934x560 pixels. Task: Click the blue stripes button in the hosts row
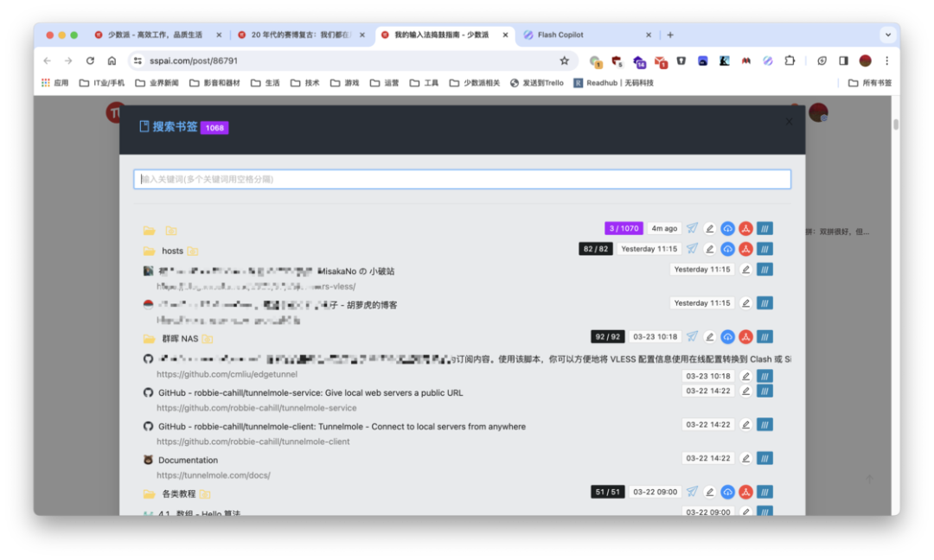coord(764,249)
